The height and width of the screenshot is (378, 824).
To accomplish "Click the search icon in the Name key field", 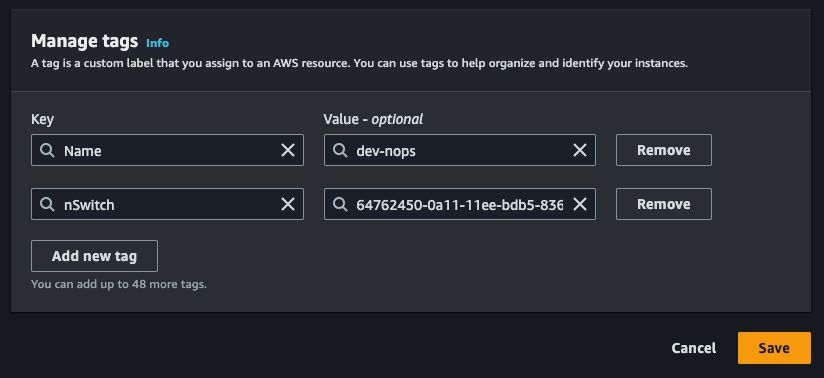I will [x=47, y=150].
